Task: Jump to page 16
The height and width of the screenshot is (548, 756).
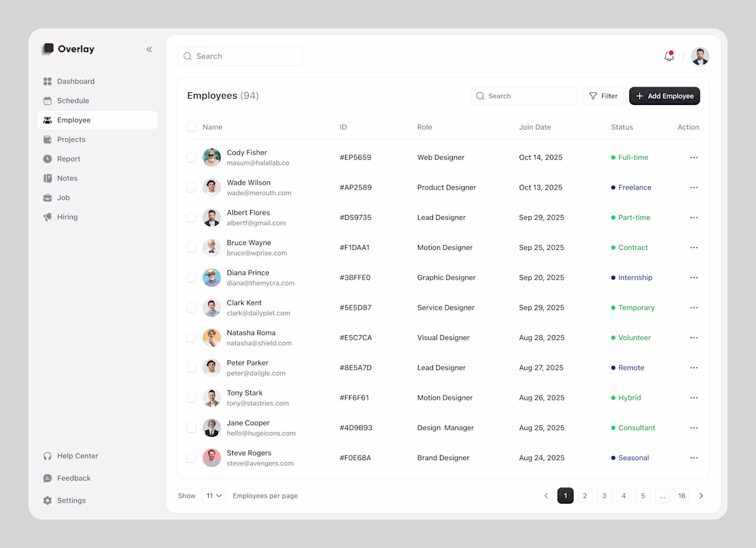Action: pos(682,496)
